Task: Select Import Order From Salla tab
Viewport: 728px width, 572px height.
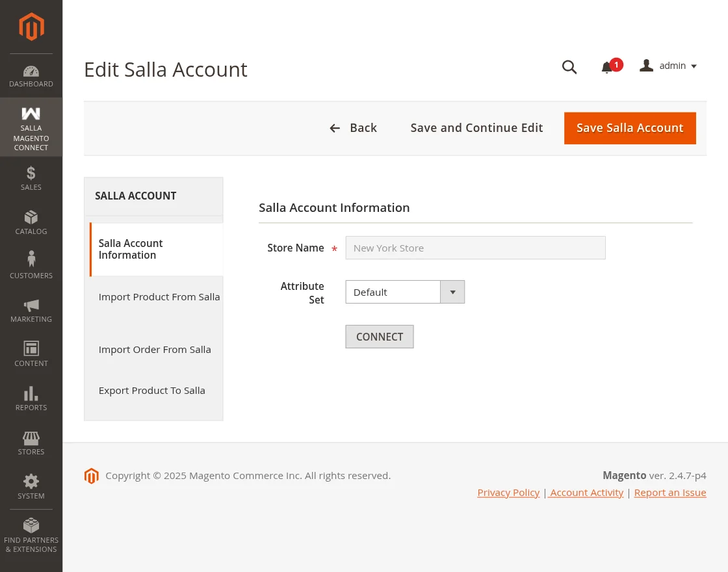Action: pos(155,350)
